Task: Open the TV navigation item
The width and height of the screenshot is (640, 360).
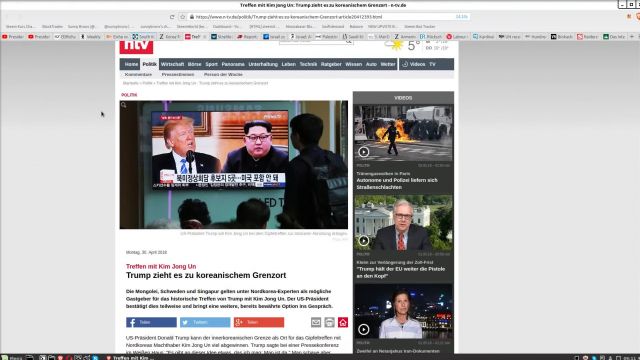Action: coord(432,64)
